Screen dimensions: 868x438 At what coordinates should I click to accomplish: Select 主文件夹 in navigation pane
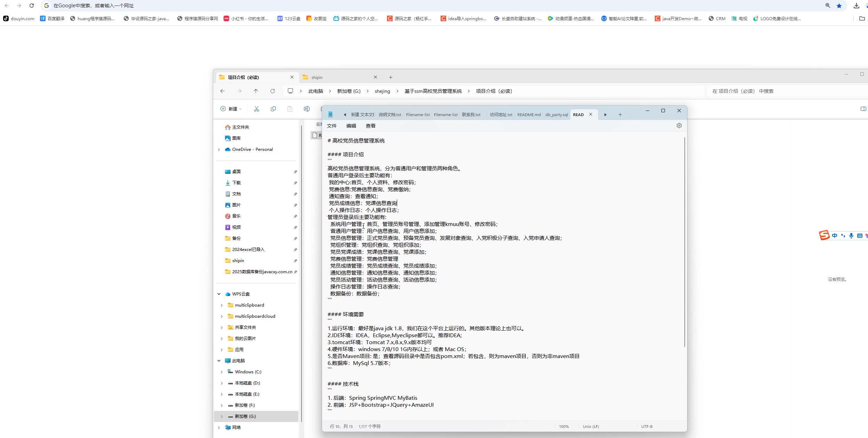240,127
